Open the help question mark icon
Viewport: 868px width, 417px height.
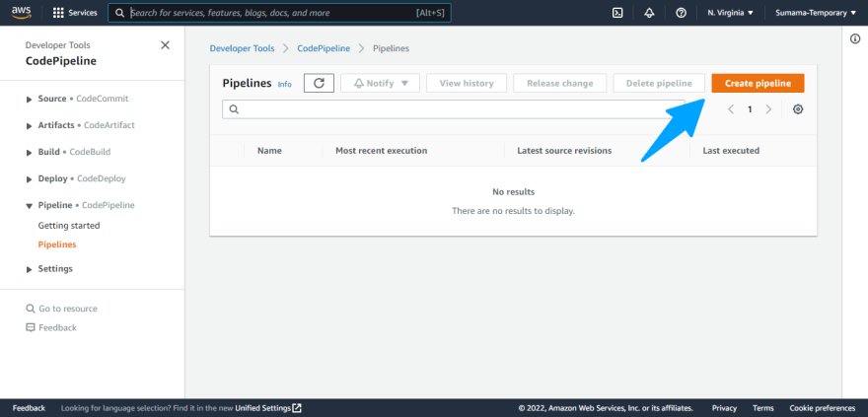[x=681, y=13]
